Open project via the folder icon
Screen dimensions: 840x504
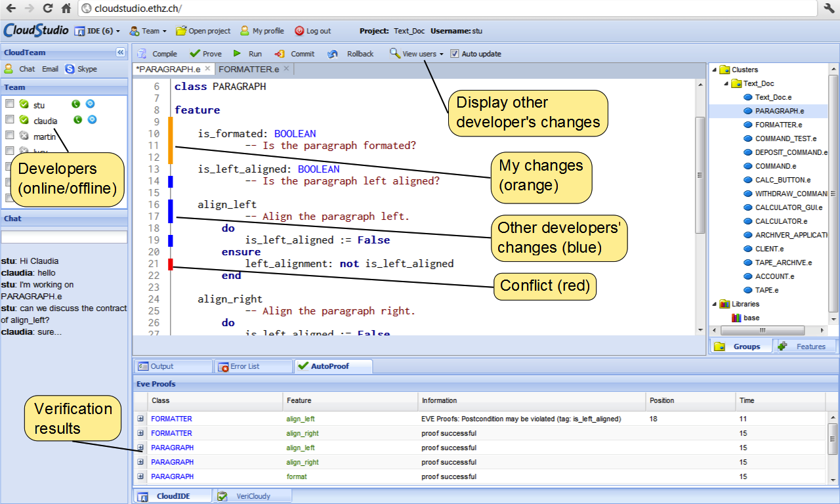(x=181, y=31)
